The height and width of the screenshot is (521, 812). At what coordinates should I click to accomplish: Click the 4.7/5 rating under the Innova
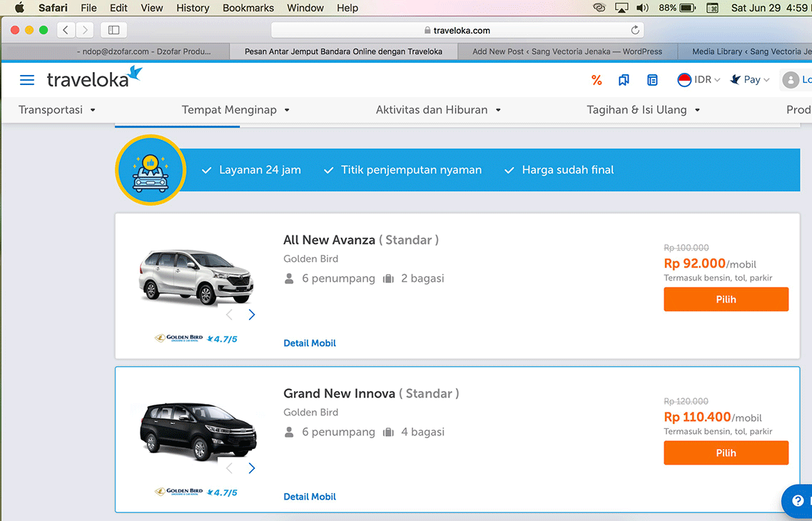(222, 492)
